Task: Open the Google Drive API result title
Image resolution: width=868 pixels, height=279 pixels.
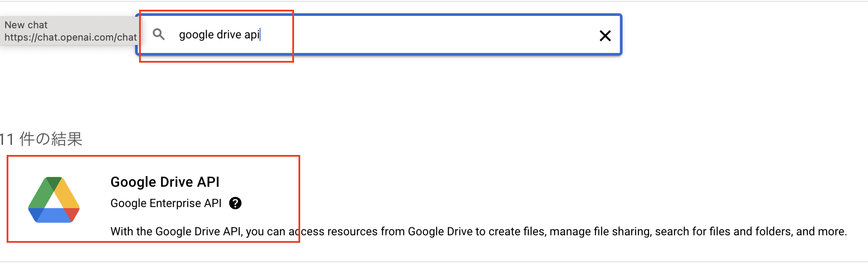Action: click(x=165, y=182)
